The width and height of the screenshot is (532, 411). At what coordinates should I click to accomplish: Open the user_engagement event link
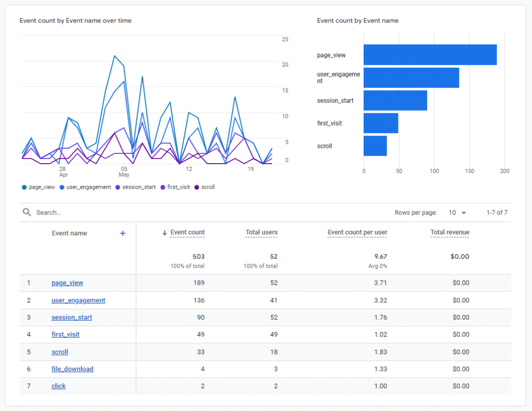pyautogui.click(x=78, y=300)
